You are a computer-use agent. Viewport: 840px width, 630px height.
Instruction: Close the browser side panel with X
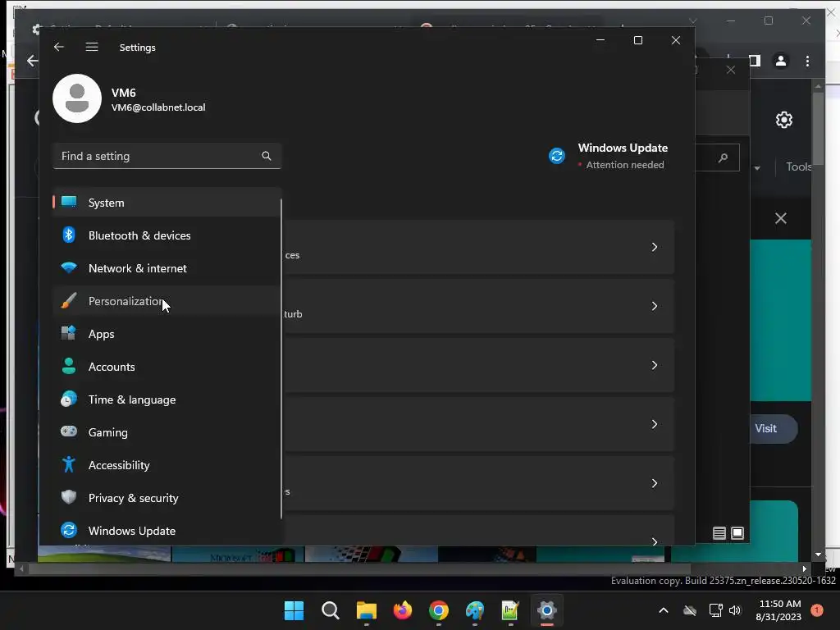pos(781,218)
